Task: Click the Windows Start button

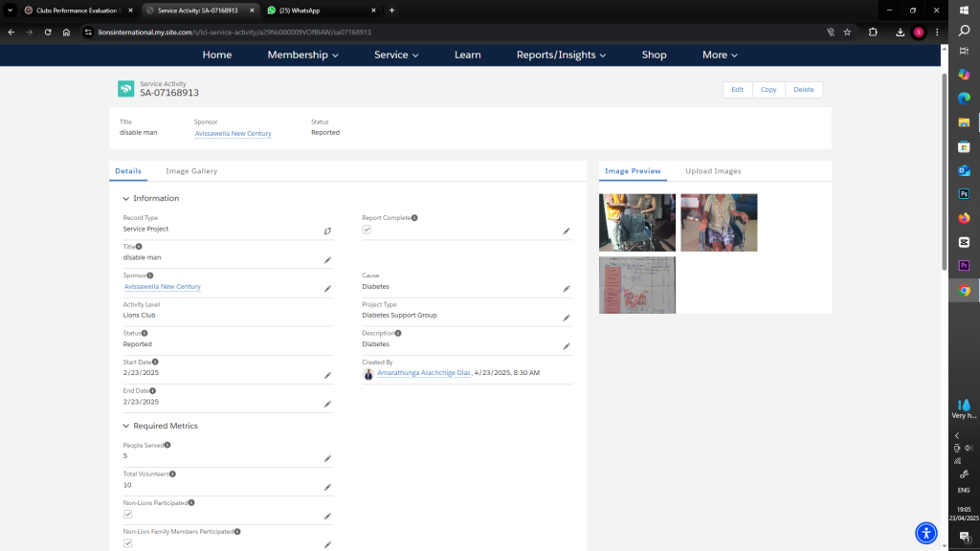Action: pyautogui.click(x=964, y=10)
